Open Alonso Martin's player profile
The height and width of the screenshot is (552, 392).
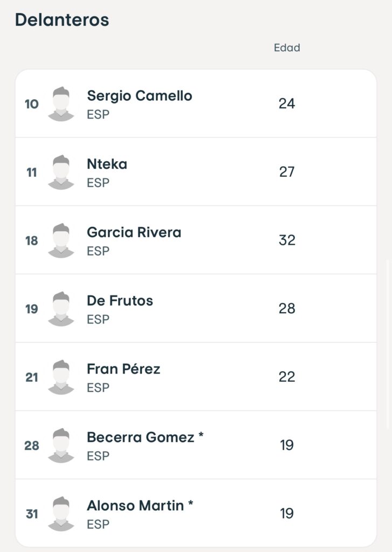click(135, 506)
